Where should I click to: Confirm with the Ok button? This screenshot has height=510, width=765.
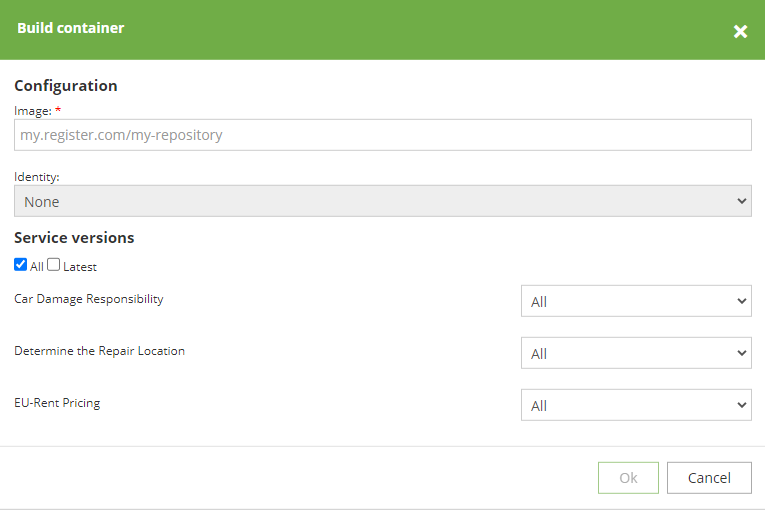click(628, 478)
